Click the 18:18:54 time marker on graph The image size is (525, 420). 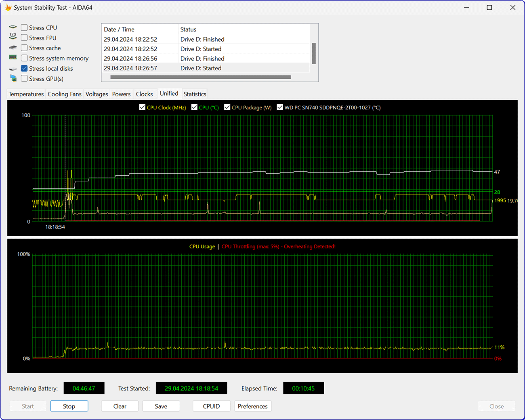coord(55,227)
